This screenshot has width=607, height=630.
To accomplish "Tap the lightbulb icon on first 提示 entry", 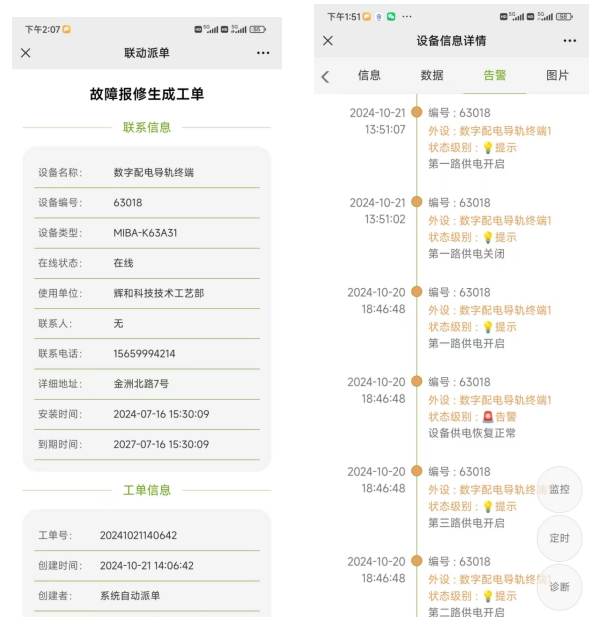I will [488, 147].
